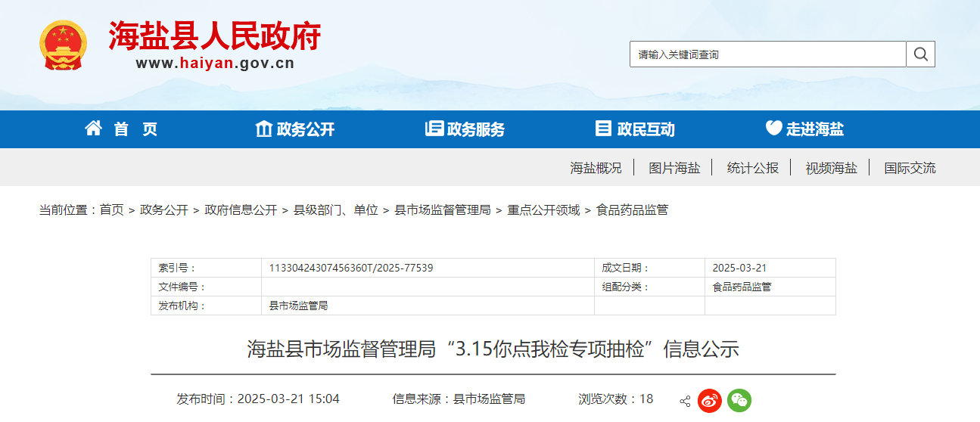
Task: Open the 海盐概况 sub-navigation link
Action: (x=596, y=168)
